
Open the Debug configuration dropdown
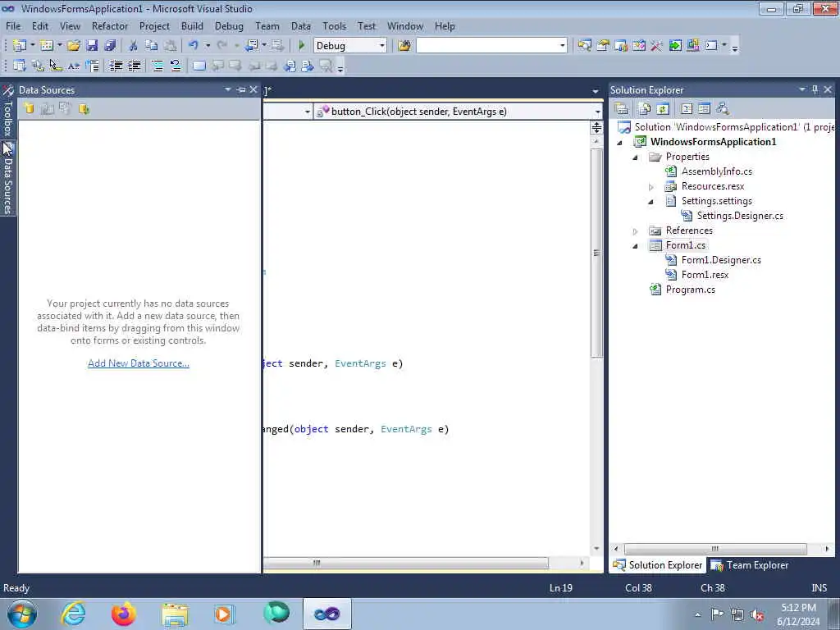382,46
